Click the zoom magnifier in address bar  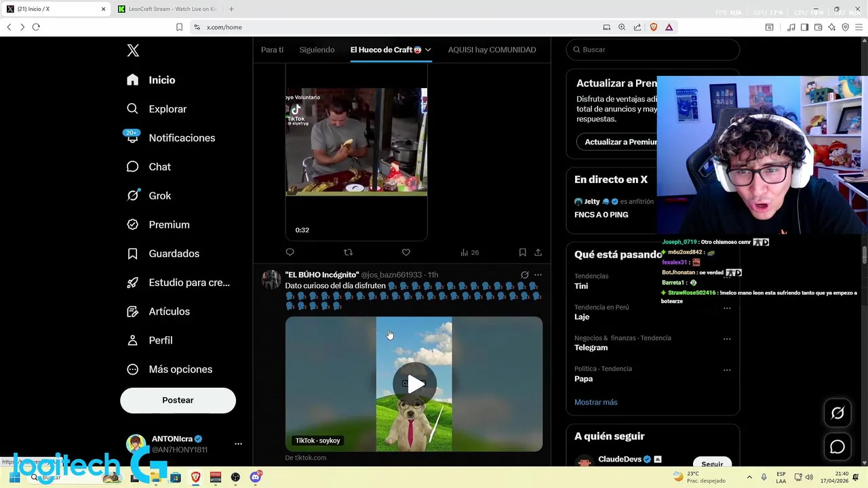point(622,27)
